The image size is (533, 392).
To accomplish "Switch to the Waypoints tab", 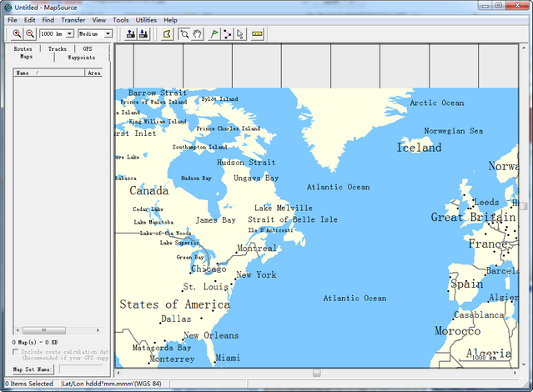I will tap(81, 58).
